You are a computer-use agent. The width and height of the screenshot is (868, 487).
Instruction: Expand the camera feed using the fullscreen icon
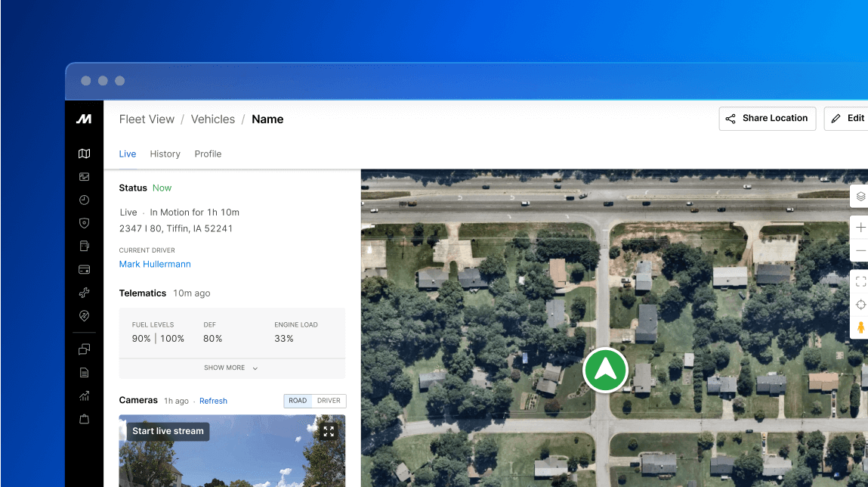click(x=329, y=431)
